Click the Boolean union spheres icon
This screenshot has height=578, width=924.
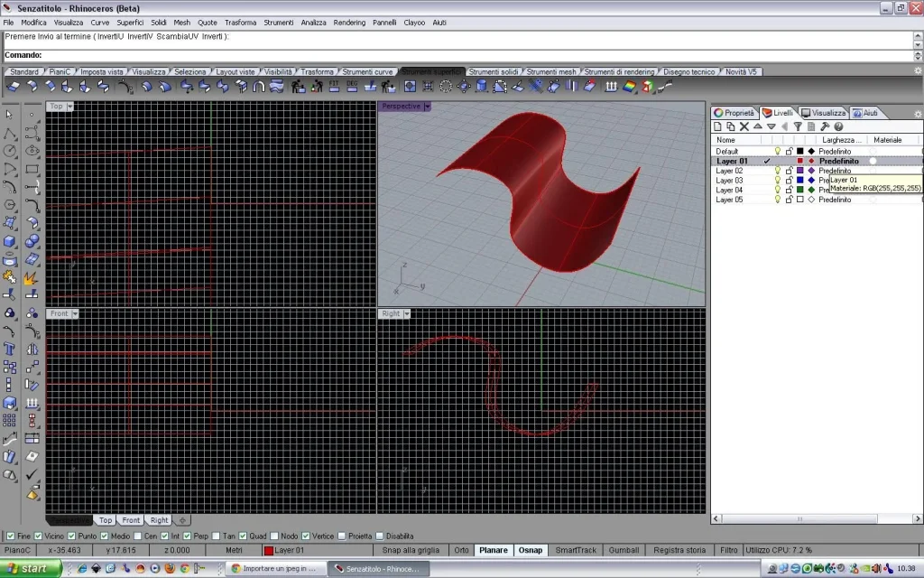point(32,241)
